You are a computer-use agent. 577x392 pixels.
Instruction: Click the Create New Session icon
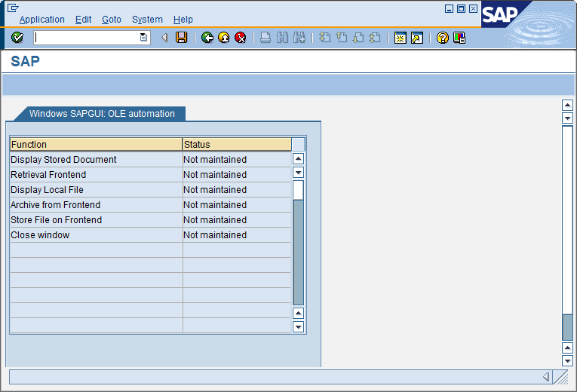tap(401, 38)
